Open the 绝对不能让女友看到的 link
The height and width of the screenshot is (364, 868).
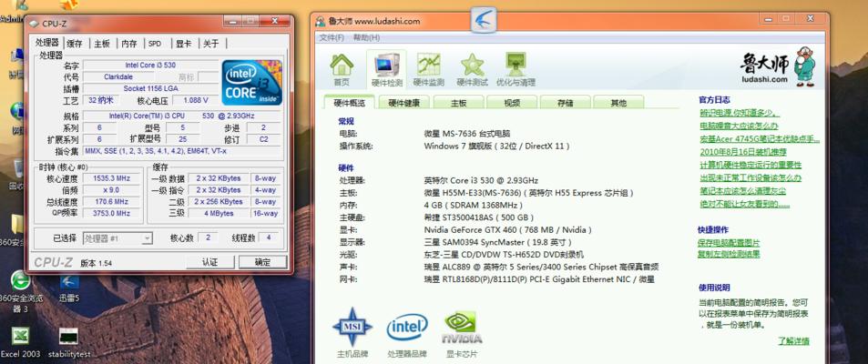click(744, 204)
